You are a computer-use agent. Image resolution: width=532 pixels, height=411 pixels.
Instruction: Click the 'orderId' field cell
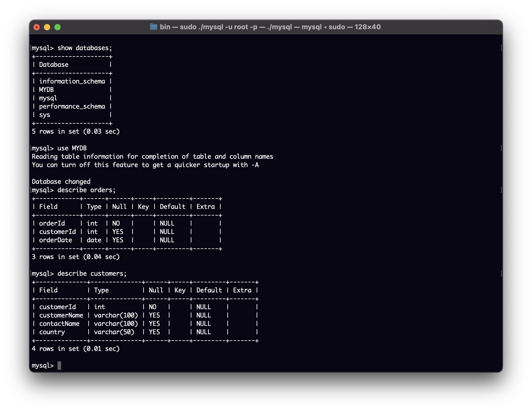52,224
